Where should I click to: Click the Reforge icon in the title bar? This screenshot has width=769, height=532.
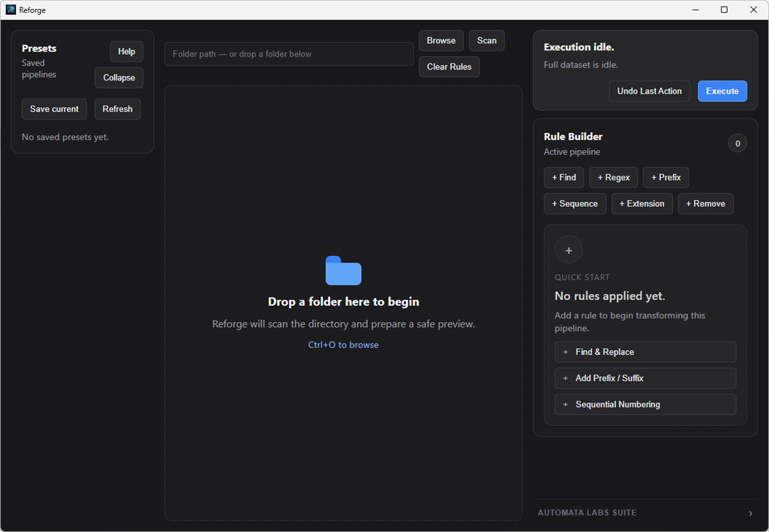(x=9, y=9)
